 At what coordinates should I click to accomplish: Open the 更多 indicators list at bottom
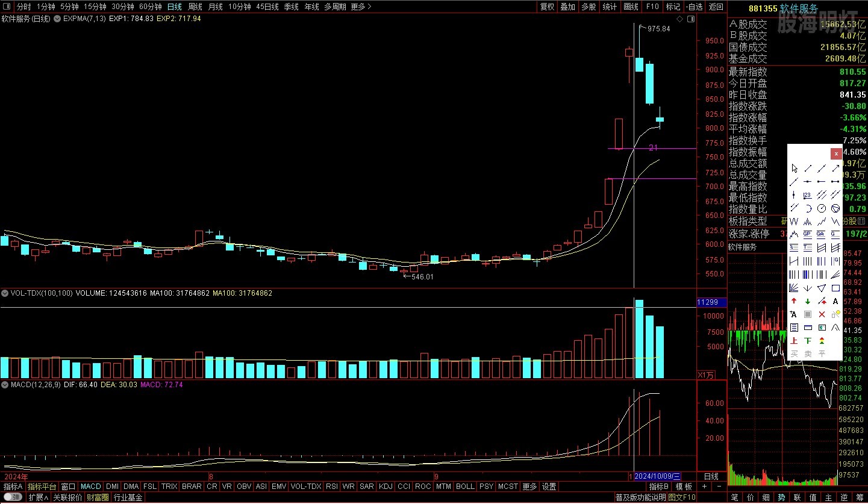click(529, 487)
